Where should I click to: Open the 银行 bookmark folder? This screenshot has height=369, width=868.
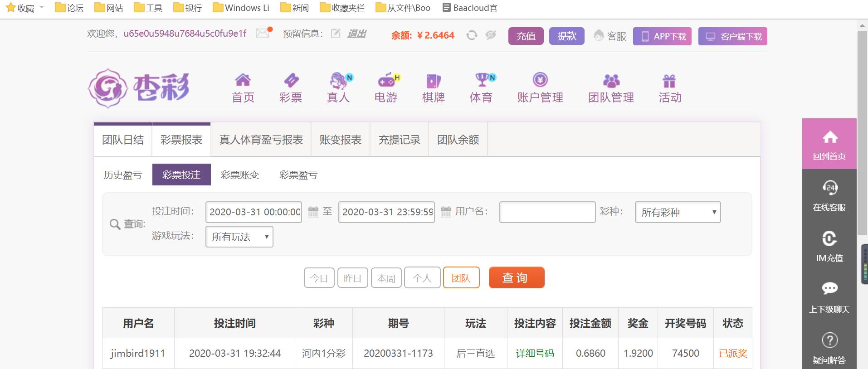click(187, 8)
